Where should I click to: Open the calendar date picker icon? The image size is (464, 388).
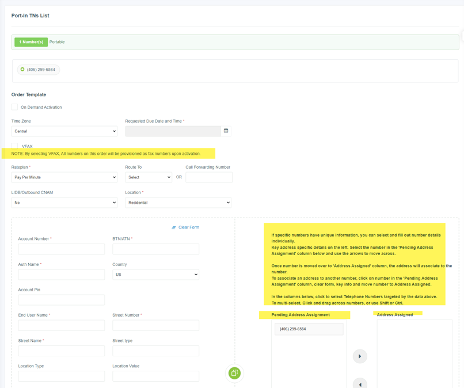226,131
